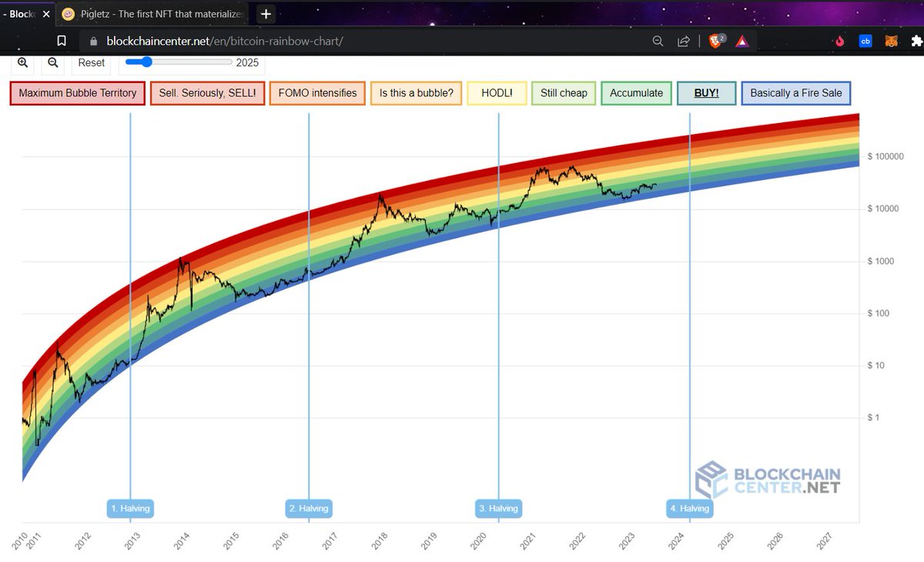Screen dimensions: 924x562
Task: Click the page zoom magnifier in the address bar
Action: pos(657,41)
